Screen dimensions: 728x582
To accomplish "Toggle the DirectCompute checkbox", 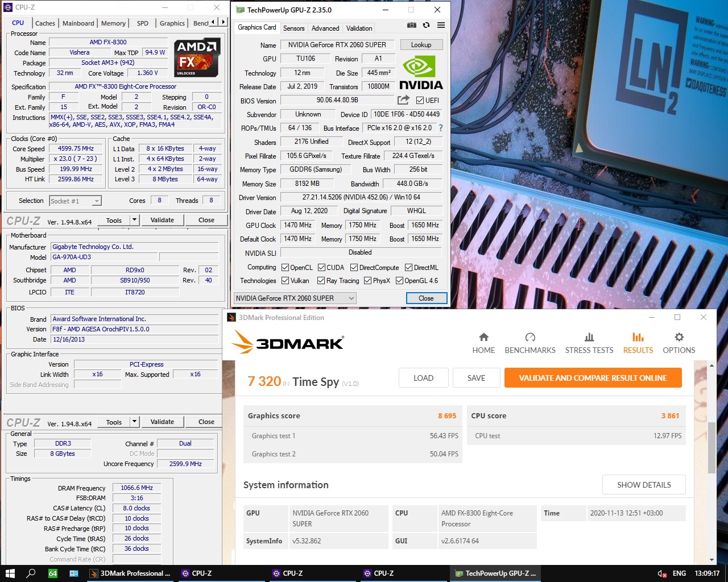I will click(354, 268).
